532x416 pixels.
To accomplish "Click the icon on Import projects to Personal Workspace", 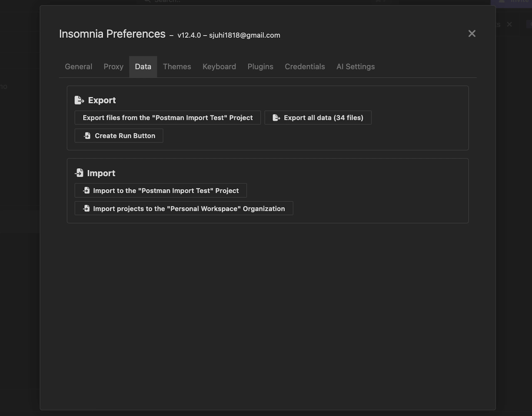I will tap(86, 209).
